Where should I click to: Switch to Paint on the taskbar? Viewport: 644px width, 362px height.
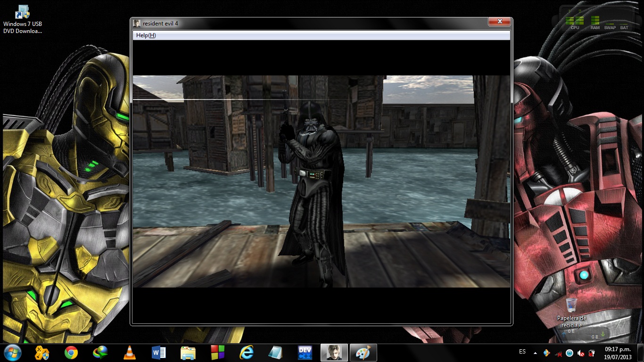[x=363, y=353]
